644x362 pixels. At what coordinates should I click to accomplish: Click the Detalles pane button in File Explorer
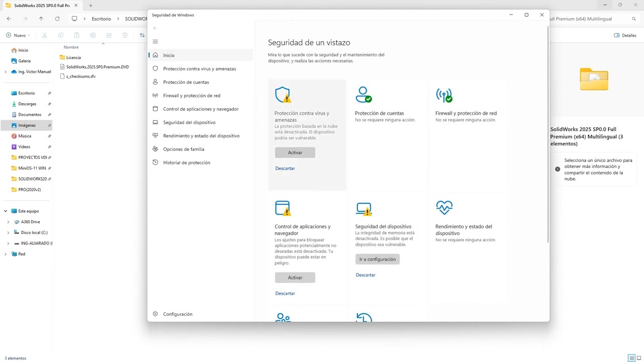click(x=625, y=35)
